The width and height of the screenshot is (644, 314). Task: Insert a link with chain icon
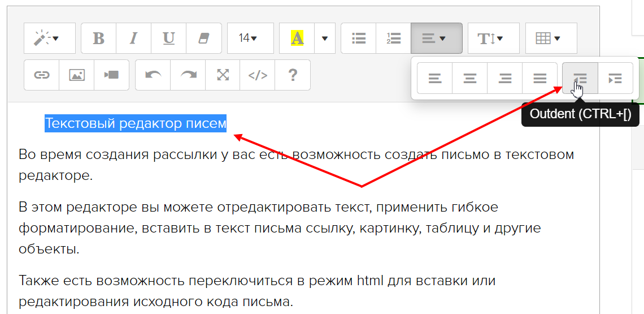coord(42,75)
